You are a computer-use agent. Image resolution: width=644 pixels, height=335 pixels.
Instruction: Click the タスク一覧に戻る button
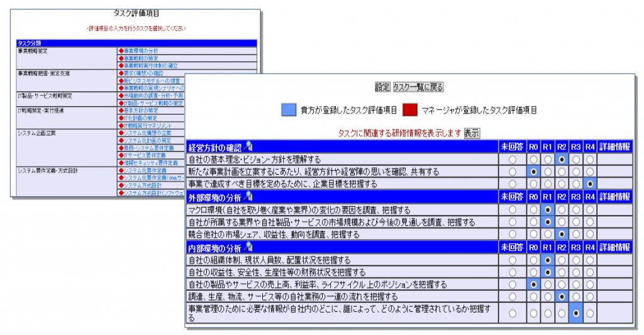pyautogui.click(x=418, y=87)
